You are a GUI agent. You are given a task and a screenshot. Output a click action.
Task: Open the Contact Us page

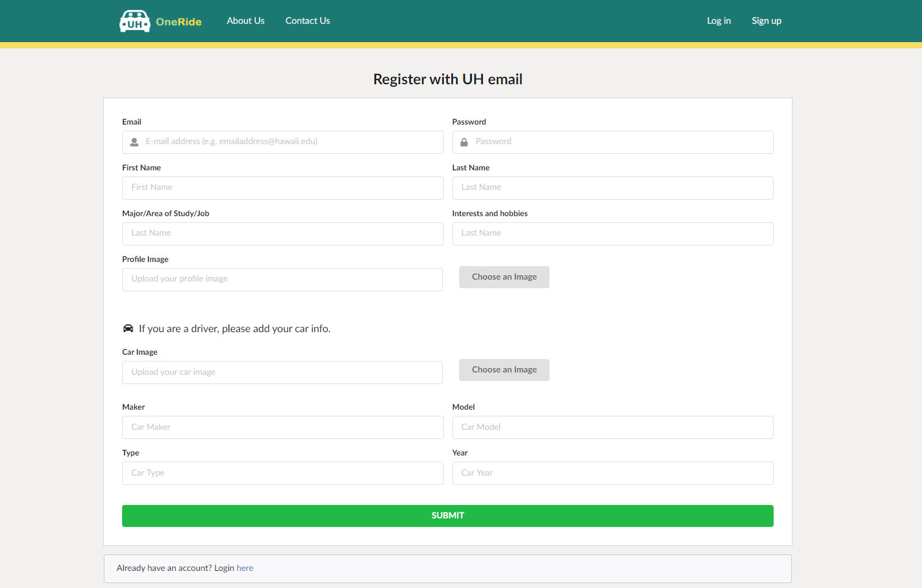307,21
